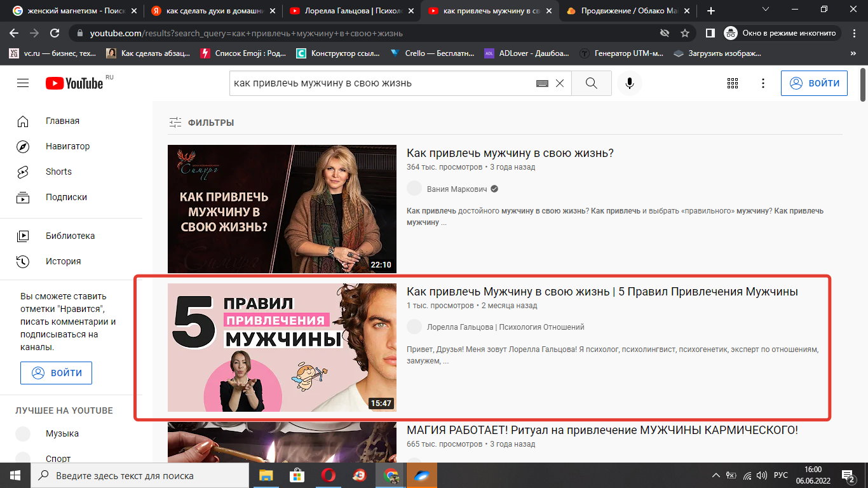The height and width of the screenshot is (488, 868).
Task: Click the incognito mode indicator
Action: coord(782,33)
